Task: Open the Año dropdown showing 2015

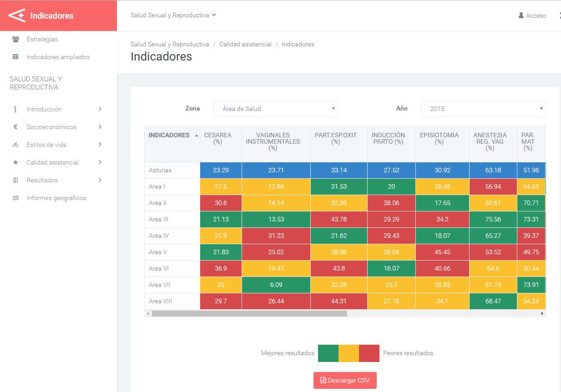Action: click(483, 109)
